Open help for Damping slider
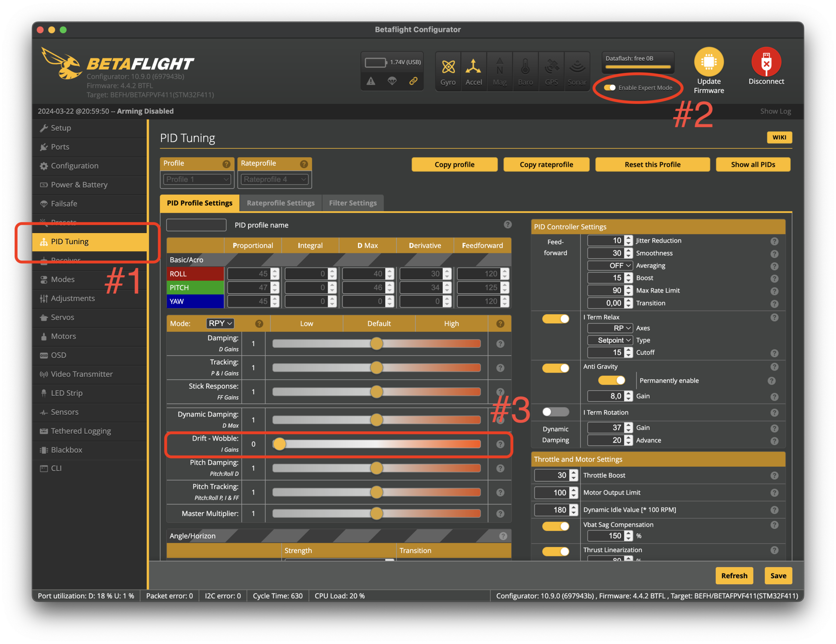836x644 pixels. click(500, 344)
